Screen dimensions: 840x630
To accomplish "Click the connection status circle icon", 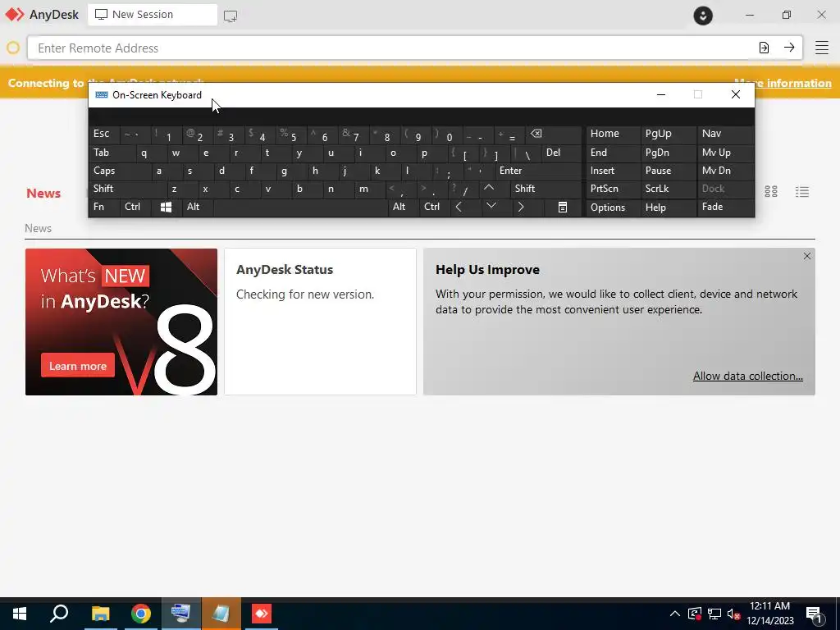I will [13, 48].
